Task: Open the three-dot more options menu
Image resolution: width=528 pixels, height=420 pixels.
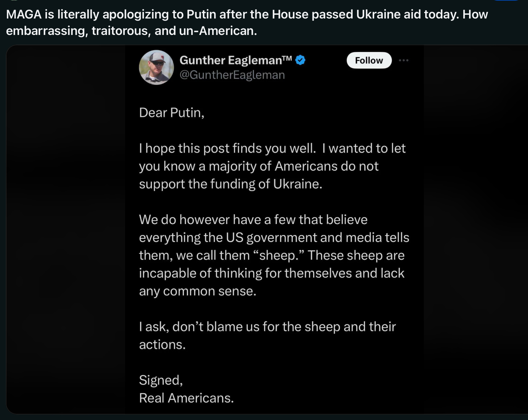Action: [404, 60]
